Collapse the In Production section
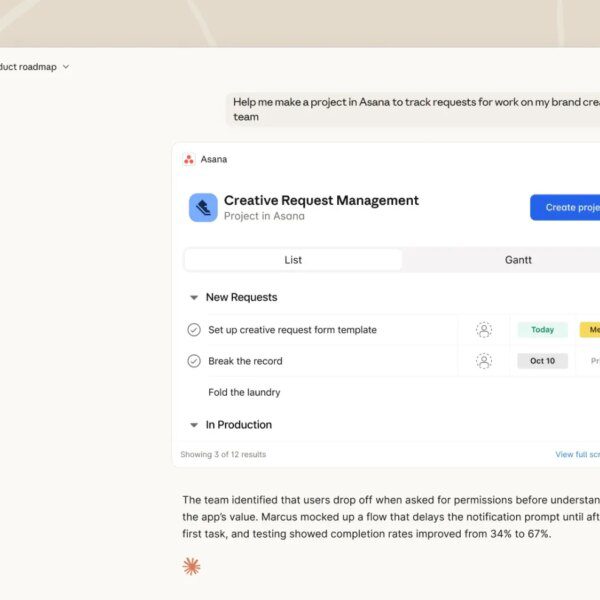The height and width of the screenshot is (600, 600). point(194,425)
